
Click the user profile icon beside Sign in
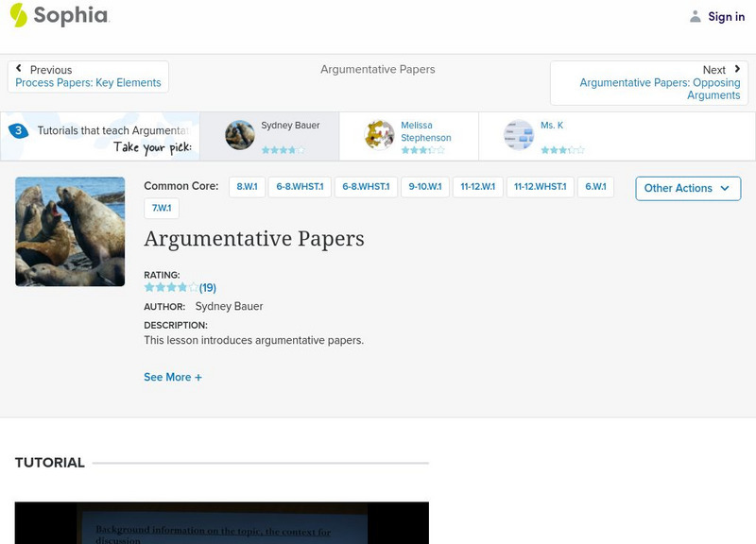[x=695, y=16]
